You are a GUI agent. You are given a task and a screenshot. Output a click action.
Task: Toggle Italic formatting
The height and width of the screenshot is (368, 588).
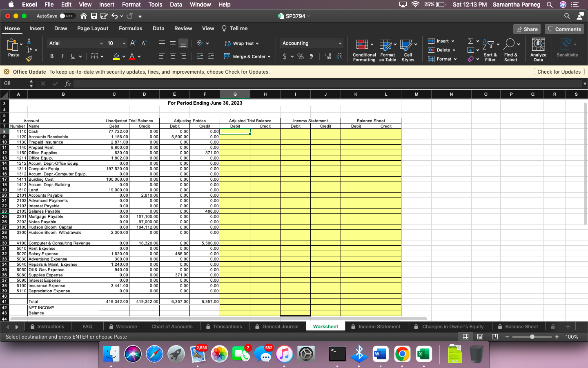pyautogui.click(x=62, y=56)
